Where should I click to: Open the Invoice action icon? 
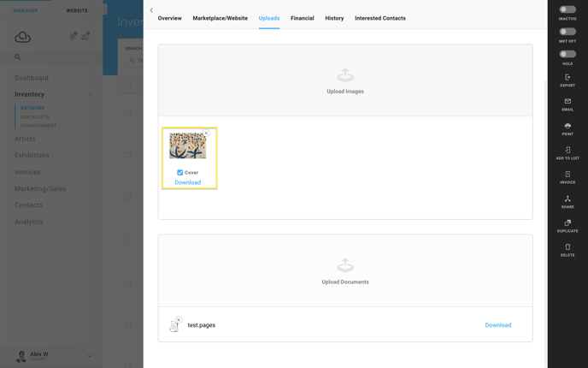coord(567,175)
